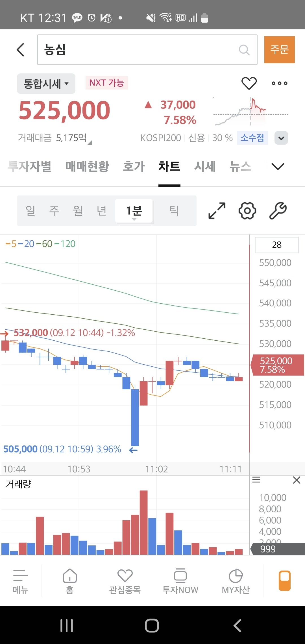Viewport: 305px width, 644px height.
Task: Switch chart period to 틱
Action: click(x=174, y=211)
